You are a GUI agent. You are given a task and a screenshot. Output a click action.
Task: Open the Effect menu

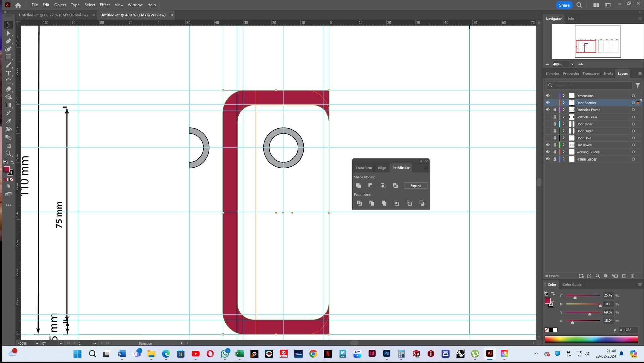tap(105, 5)
